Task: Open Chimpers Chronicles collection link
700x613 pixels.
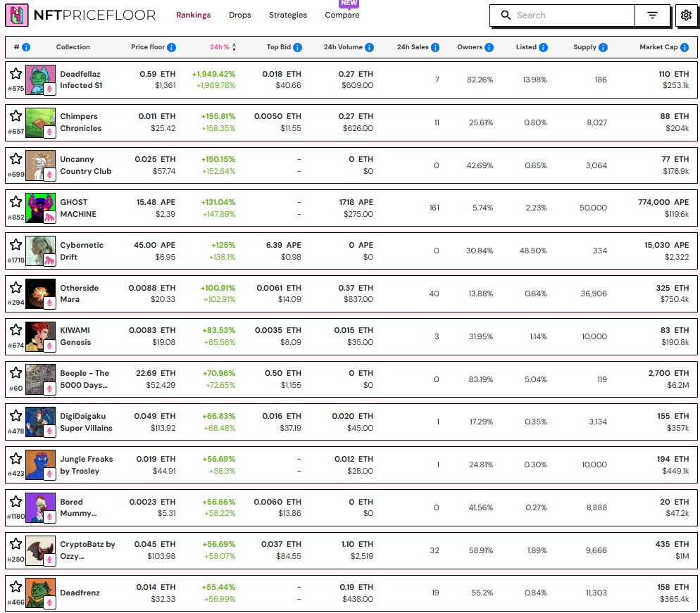Action: [x=80, y=122]
